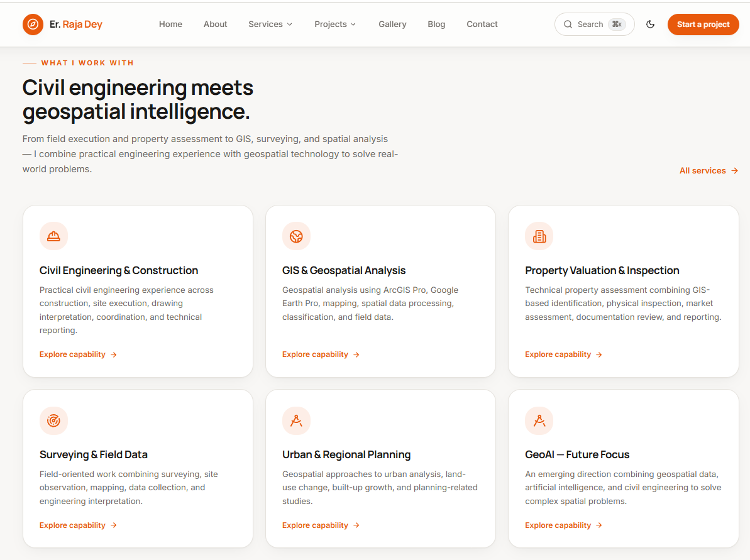The height and width of the screenshot is (560, 750).
Task: Click the Explore capability arrow under Urban & Regional Planning
Action: [x=356, y=525]
